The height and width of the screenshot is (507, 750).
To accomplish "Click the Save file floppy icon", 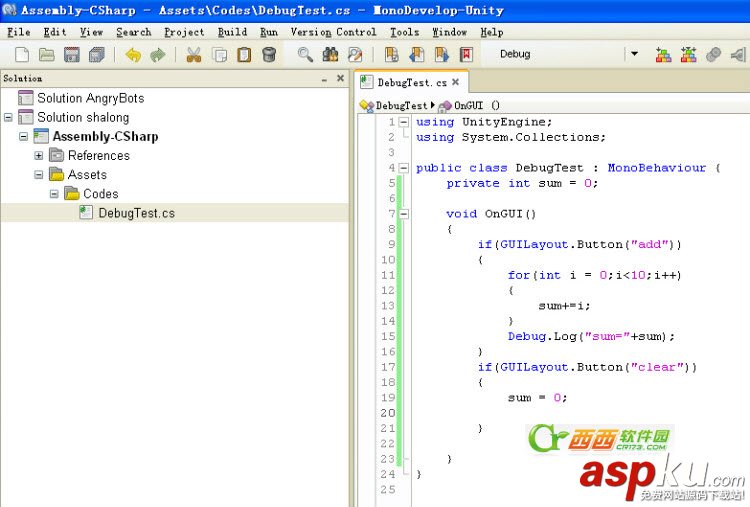I will [72, 55].
